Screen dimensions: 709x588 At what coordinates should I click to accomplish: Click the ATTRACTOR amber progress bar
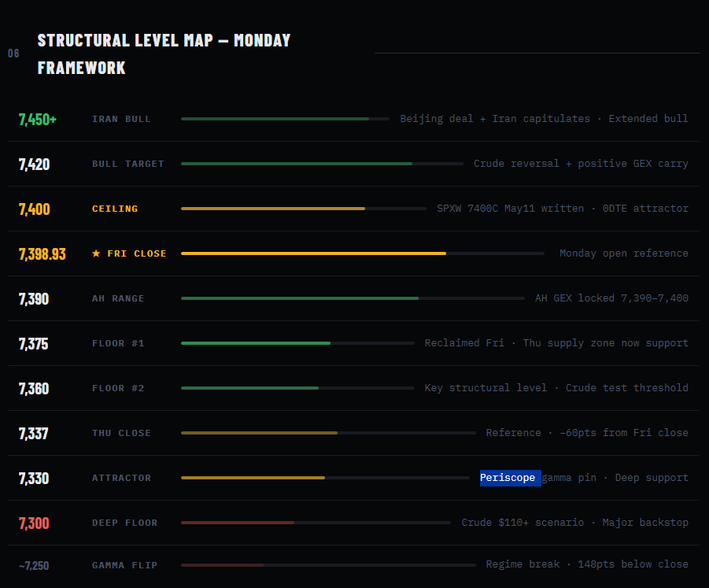click(325, 478)
